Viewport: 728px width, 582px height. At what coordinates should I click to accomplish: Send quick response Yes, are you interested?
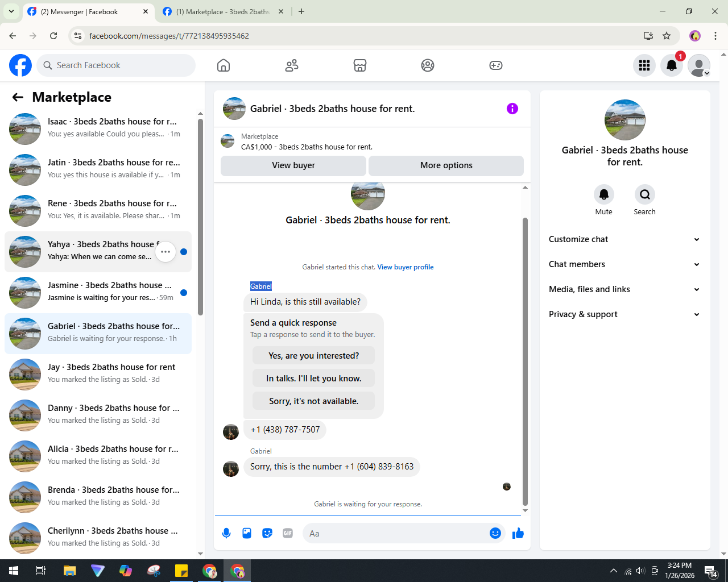click(314, 356)
